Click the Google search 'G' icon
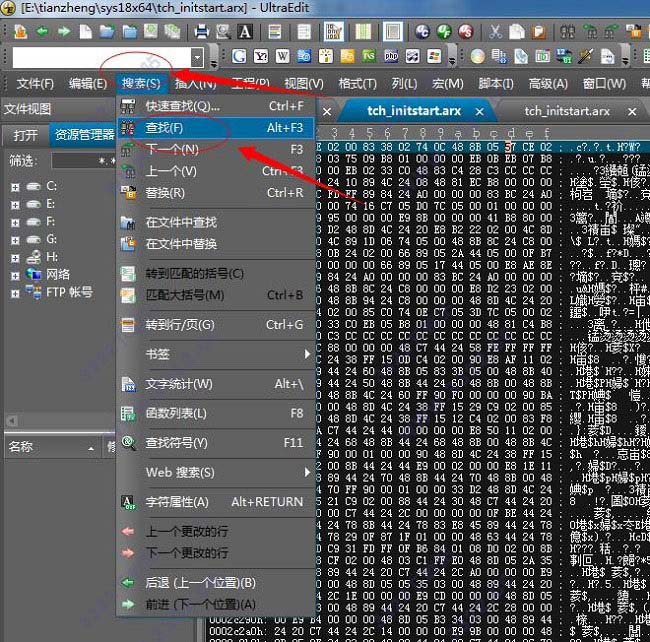Image resolution: width=650 pixels, height=642 pixels. tap(239, 56)
